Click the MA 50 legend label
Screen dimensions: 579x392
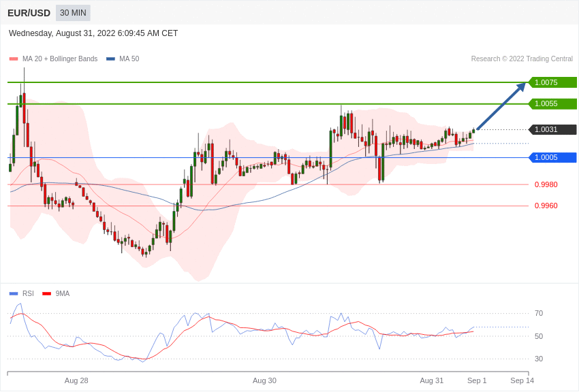click(x=129, y=59)
